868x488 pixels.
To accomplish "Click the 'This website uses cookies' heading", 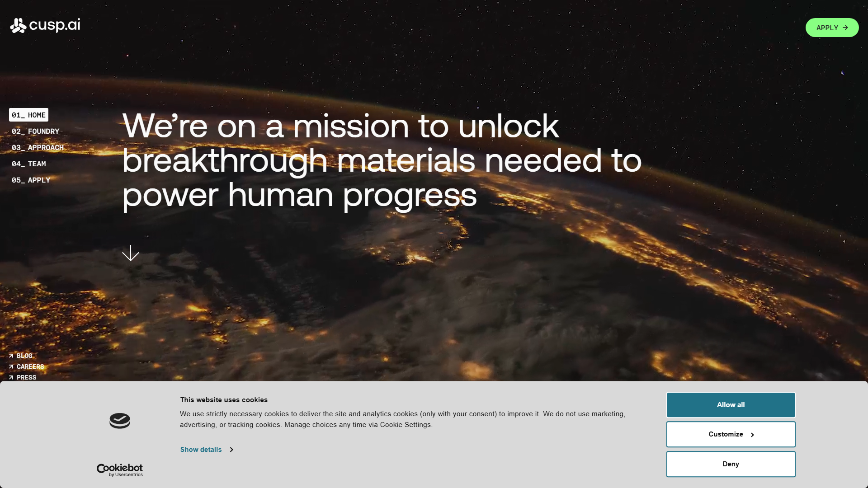I will [x=224, y=400].
